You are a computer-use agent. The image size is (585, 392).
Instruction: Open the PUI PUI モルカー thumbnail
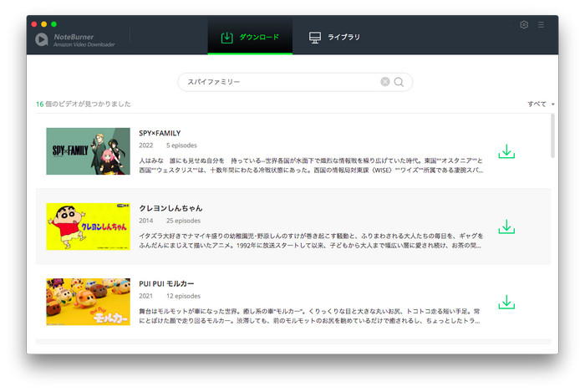click(88, 302)
